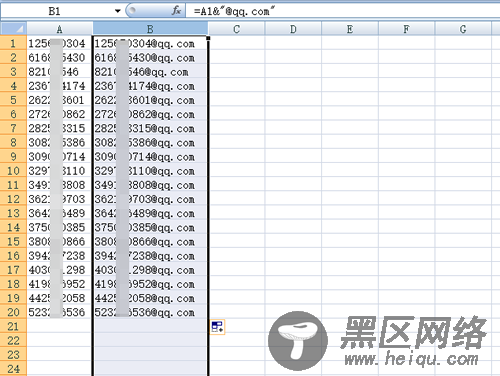
Task: Select row 22 header
Action: click(x=13, y=341)
